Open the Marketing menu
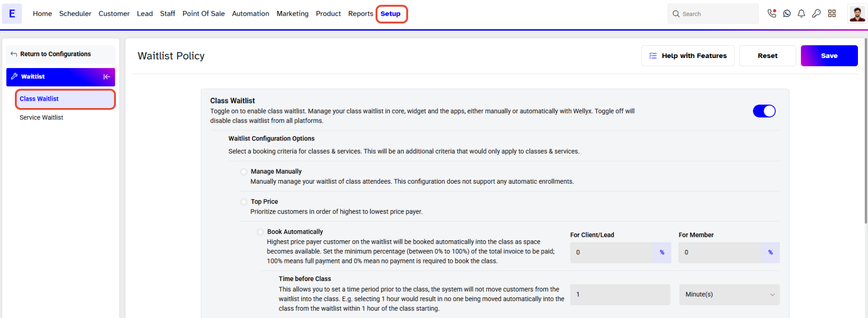The width and height of the screenshot is (868, 318). [293, 13]
